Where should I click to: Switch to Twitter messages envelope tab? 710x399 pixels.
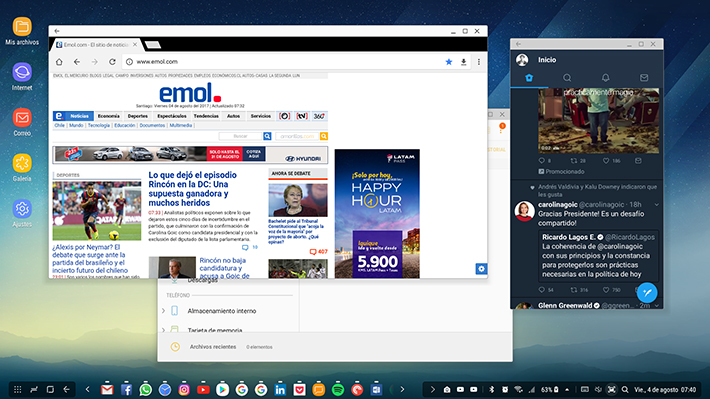point(644,78)
